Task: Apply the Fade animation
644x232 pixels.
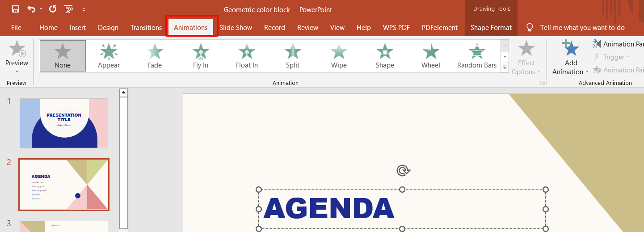Action: [155, 56]
